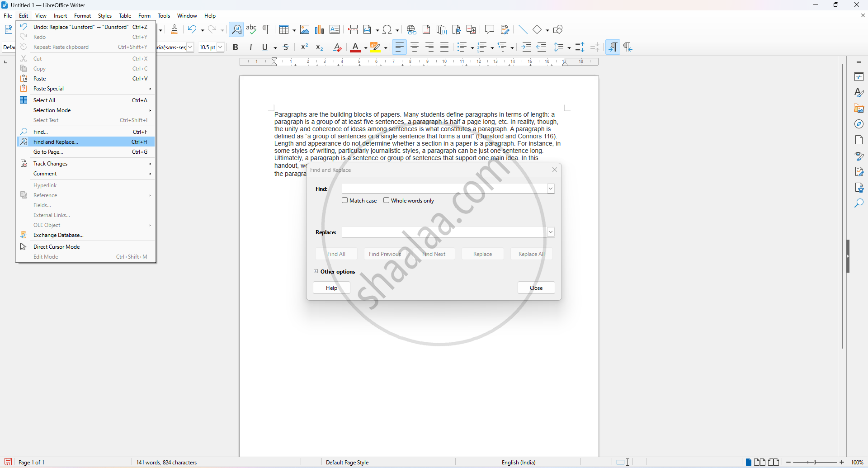Open the font size dropdown

coord(221,47)
